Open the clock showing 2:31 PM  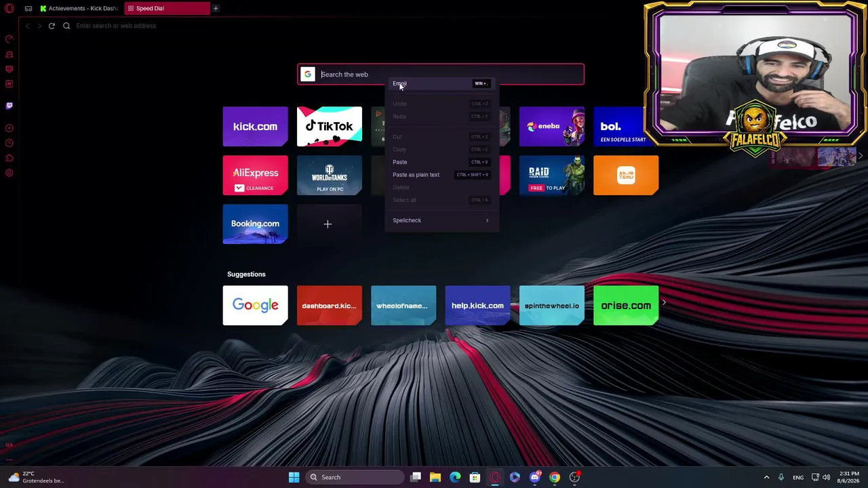pos(849,477)
